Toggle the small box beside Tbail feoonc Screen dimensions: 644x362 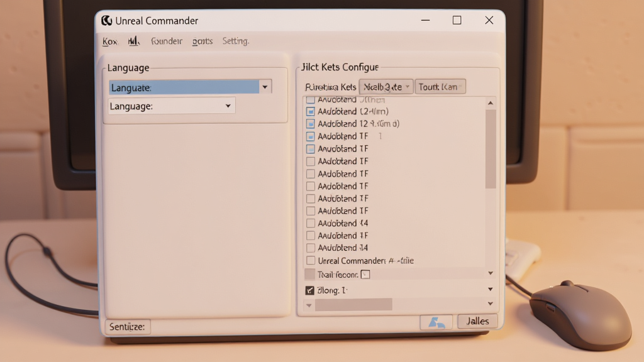[365, 275]
